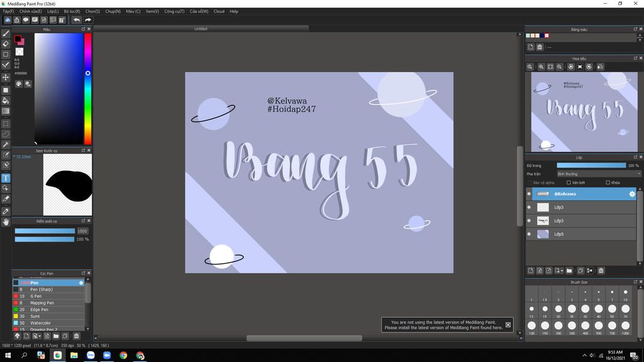Select the Brush tool in left toolbar

coord(6,34)
